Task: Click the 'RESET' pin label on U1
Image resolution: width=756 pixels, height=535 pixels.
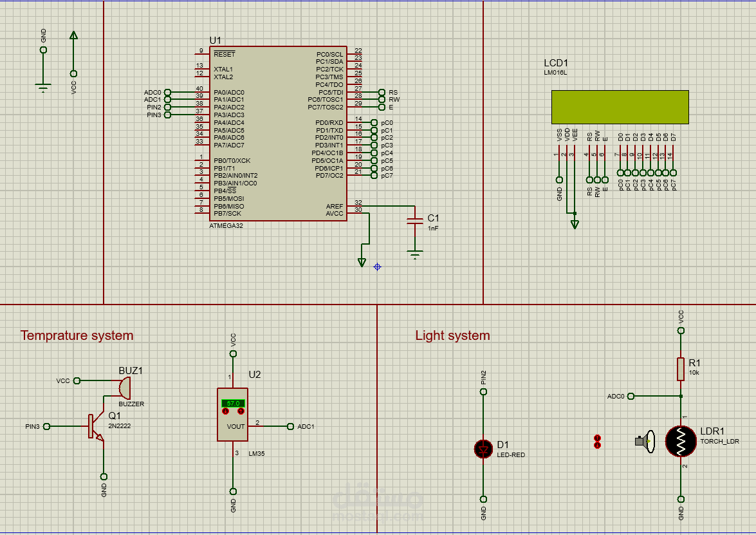Action: pyautogui.click(x=225, y=55)
